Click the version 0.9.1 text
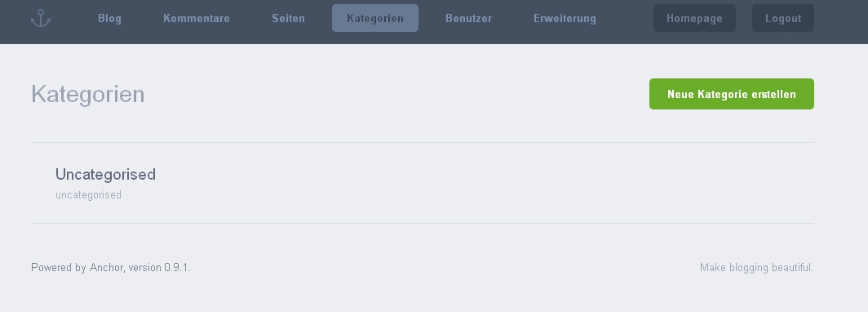The height and width of the screenshot is (312, 868). [x=159, y=268]
